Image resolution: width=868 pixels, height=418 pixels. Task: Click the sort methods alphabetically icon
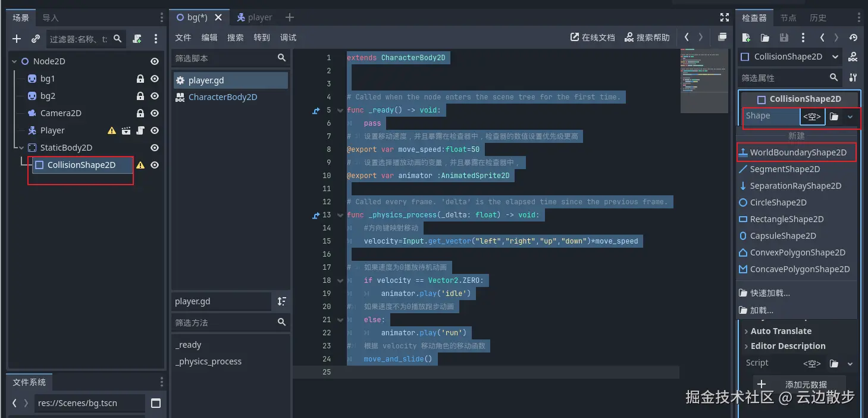pos(281,301)
